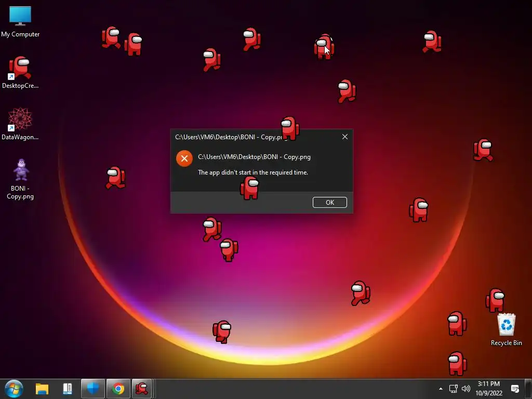Open the volume speaker tray icon
This screenshot has height=399, width=532.
coord(466,389)
